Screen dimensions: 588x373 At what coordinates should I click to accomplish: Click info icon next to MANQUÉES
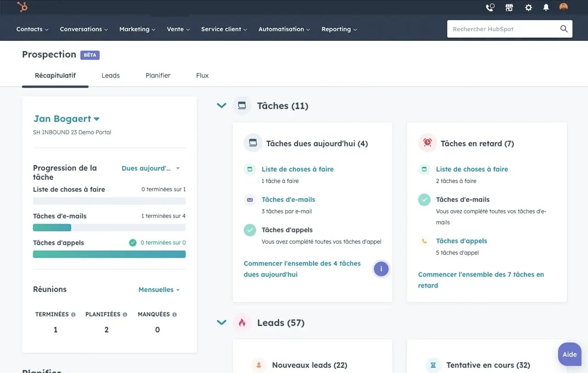[x=175, y=314]
